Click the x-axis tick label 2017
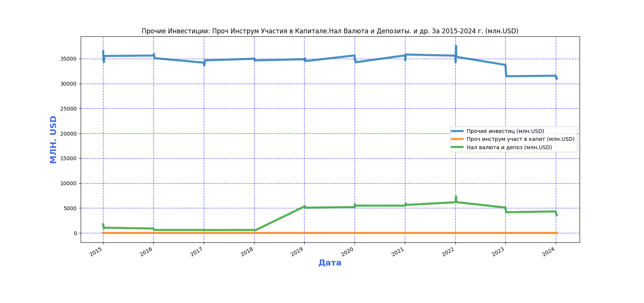Screen dimensions: 644x303 tap(197, 251)
